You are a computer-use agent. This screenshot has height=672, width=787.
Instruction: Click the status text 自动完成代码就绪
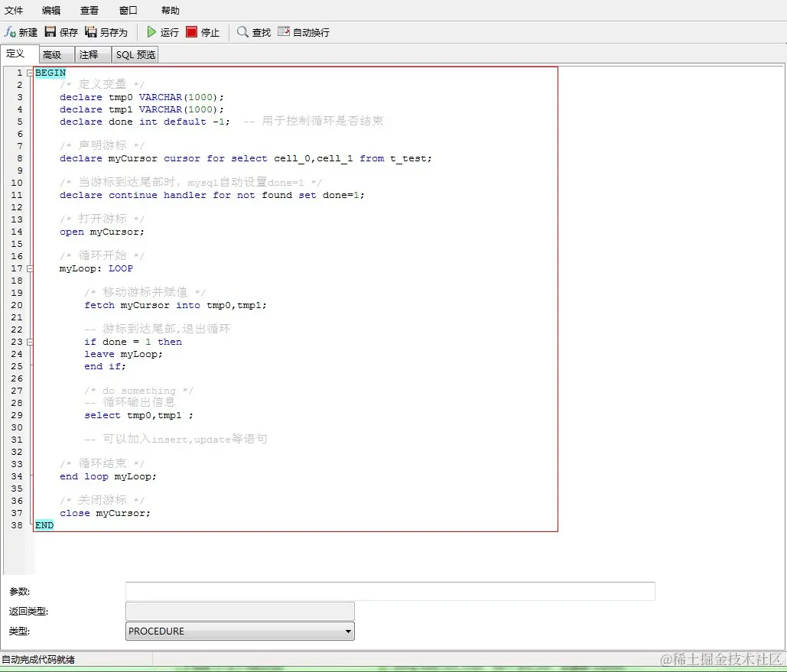[x=38, y=660]
